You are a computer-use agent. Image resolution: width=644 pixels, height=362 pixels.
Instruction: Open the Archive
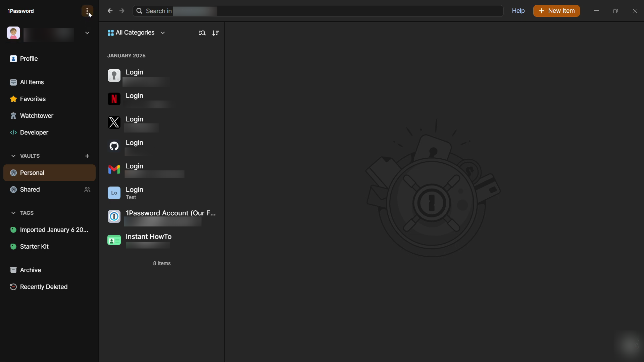pyautogui.click(x=50, y=270)
